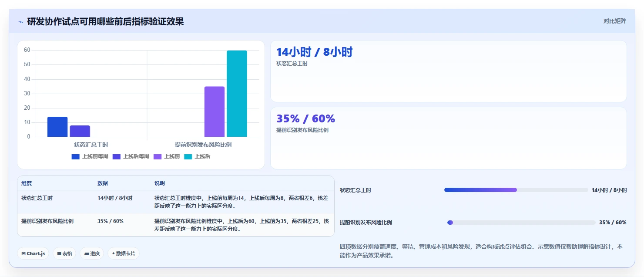This screenshot has height=277, width=644.
Task: Click 状态汇总工时 cell in the table's first row
Action: [37, 198]
